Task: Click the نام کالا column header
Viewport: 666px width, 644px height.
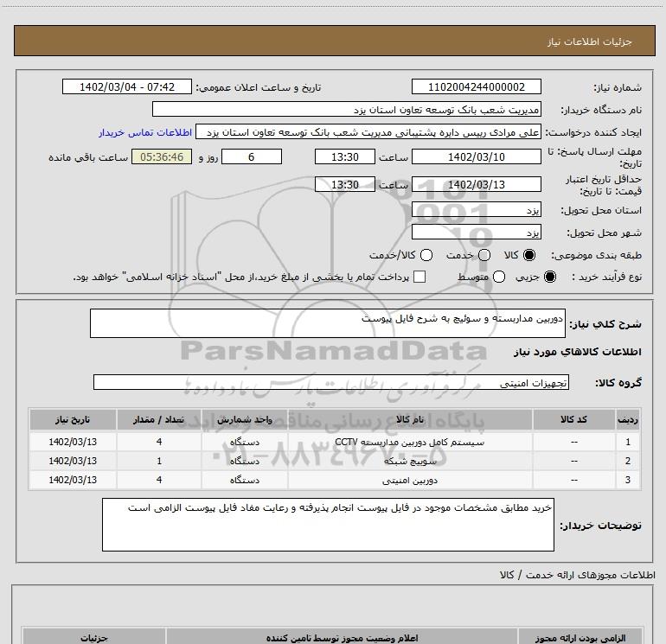Action: pyautogui.click(x=410, y=419)
